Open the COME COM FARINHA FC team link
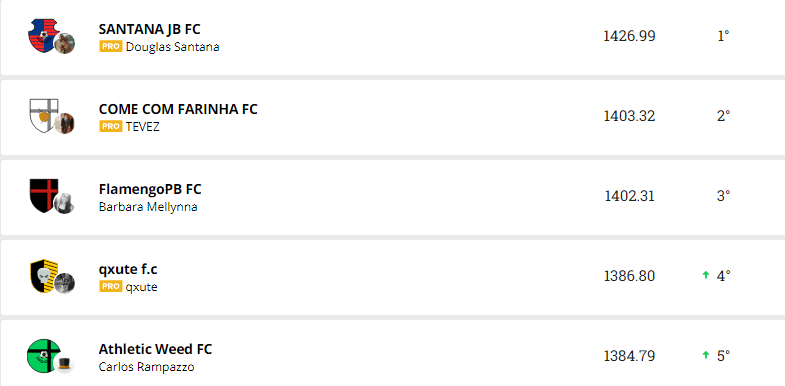Screen dimensions: 785x386 178,109
